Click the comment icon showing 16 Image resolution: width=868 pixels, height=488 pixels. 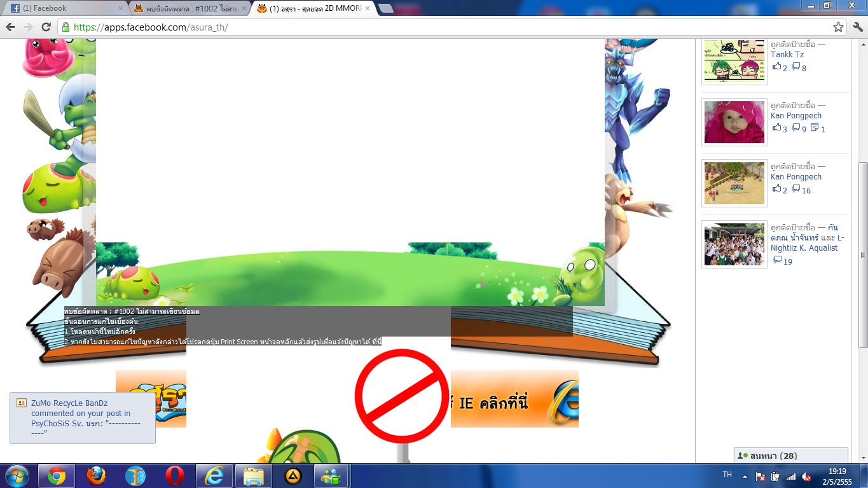coord(796,189)
